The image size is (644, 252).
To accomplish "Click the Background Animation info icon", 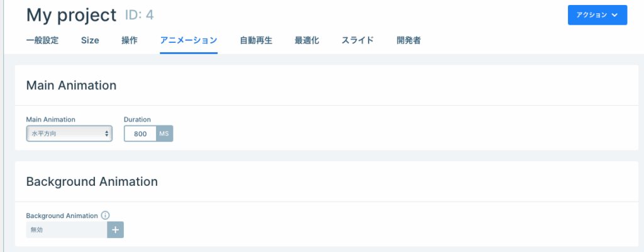I will point(105,215).
